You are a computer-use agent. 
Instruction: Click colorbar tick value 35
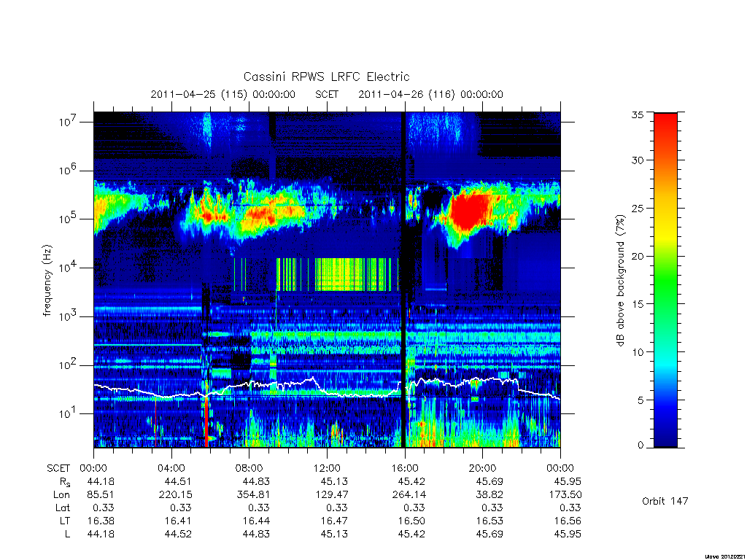637,114
